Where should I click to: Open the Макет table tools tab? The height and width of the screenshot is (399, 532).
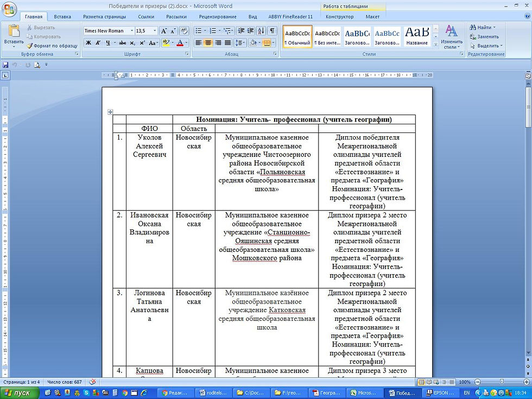(372, 17)
